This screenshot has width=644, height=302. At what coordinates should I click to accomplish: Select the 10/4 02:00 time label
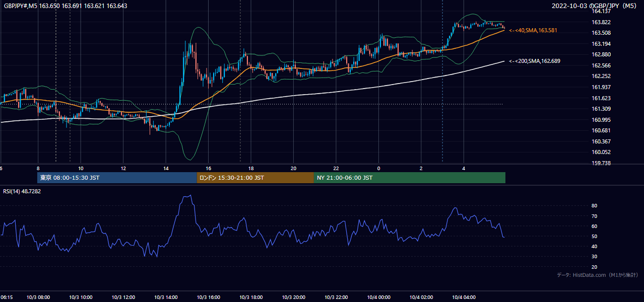coord(422,297)
